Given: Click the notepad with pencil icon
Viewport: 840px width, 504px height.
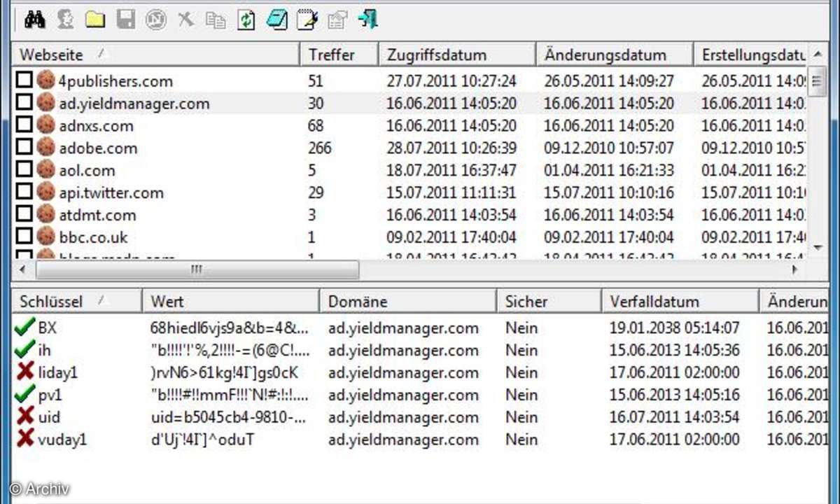Looking at the screenshot, I should pyautogui.click(x=307, y=20).
